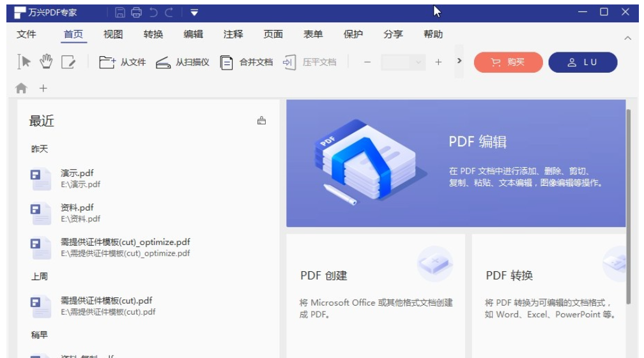Click the redo arrow icon
This screenshot has height=358, width=644.
(169, 13)
